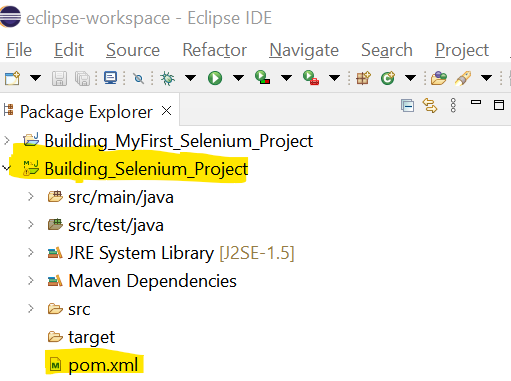Image resolution: width=511 pixels, height=381 pixels.
Task: Open the Search toolbar dropdown arrow
Action: click(487, 78)
